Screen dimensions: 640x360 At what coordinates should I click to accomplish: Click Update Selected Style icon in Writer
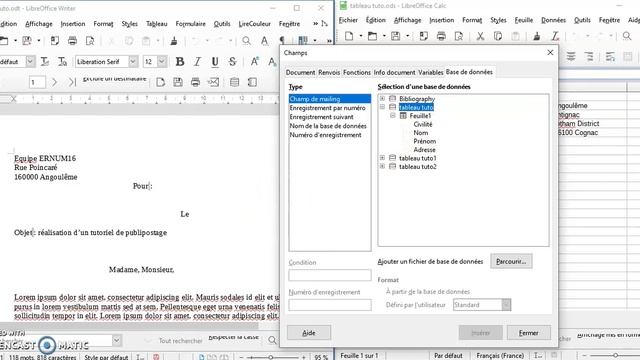coord(45,62)
